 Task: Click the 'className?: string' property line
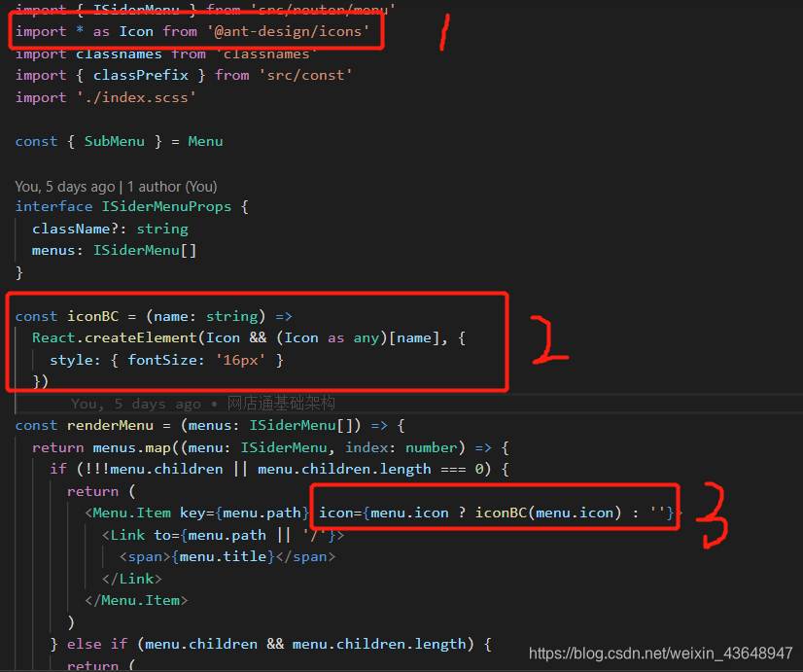pyautogui.click(x=110, y=229)
